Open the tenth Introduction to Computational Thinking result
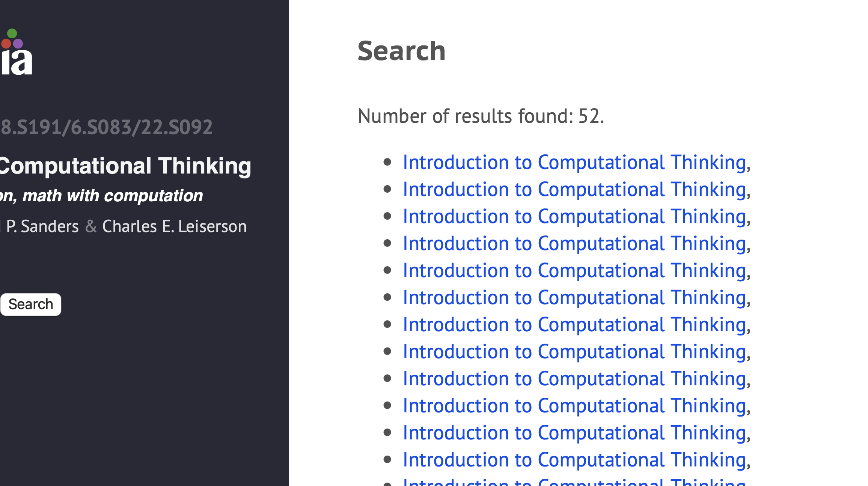The image size is (868, 486). (574, 406)
